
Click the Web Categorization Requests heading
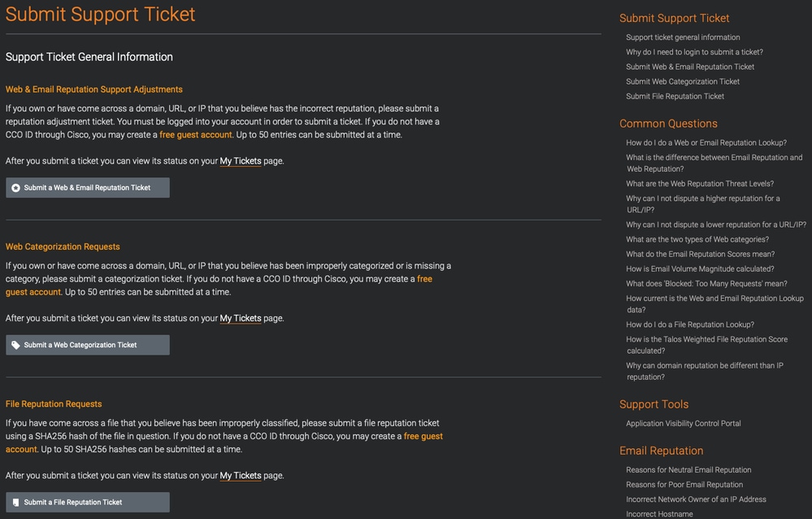[63, 246]
